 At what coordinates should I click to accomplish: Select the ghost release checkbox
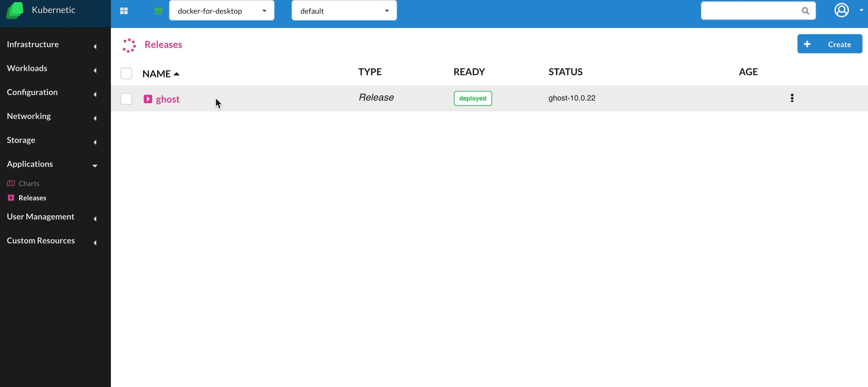(x=126, y=98)
